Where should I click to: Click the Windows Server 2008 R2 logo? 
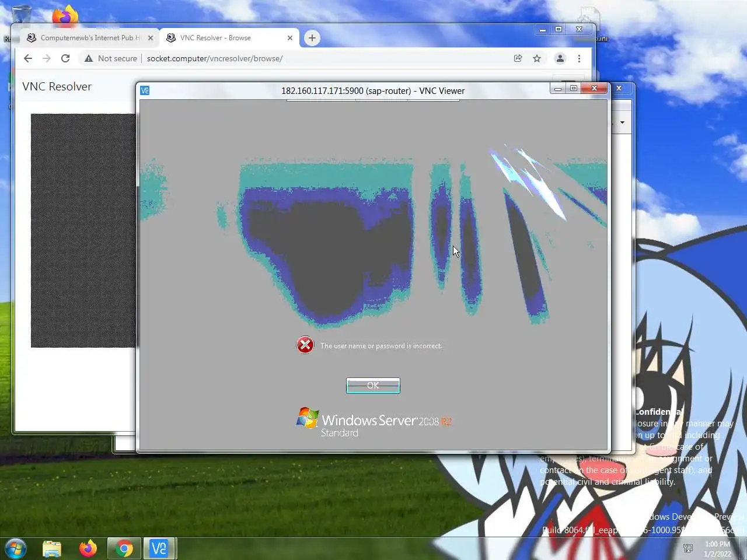[373, 423]
